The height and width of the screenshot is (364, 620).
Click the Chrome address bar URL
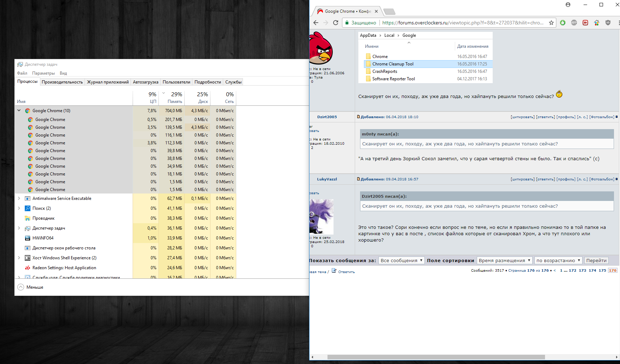[x=463, y=23]
